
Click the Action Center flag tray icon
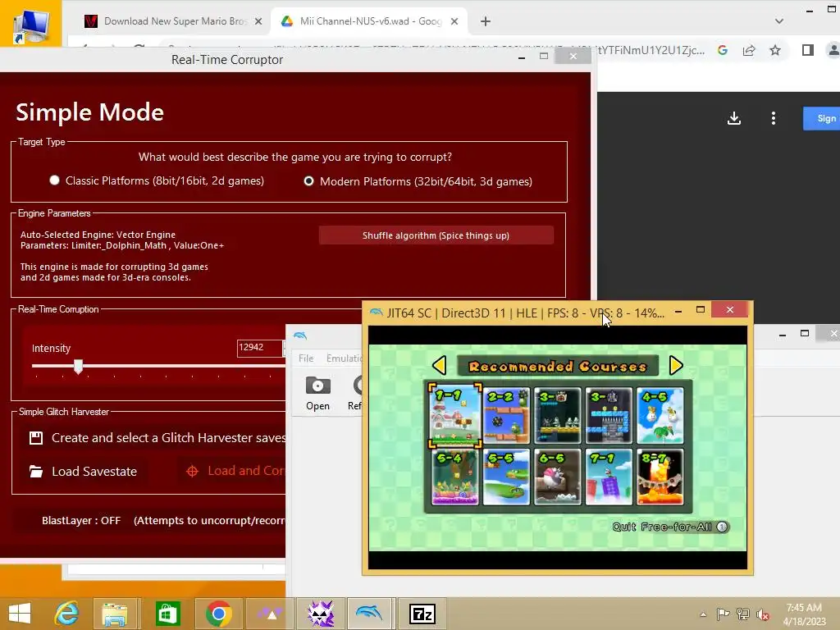click(724, 614)
